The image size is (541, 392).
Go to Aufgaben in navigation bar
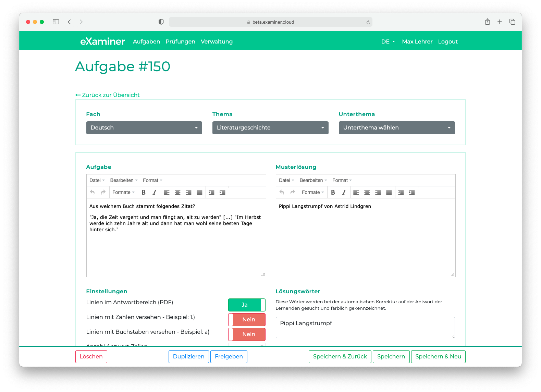click(146, 41)
